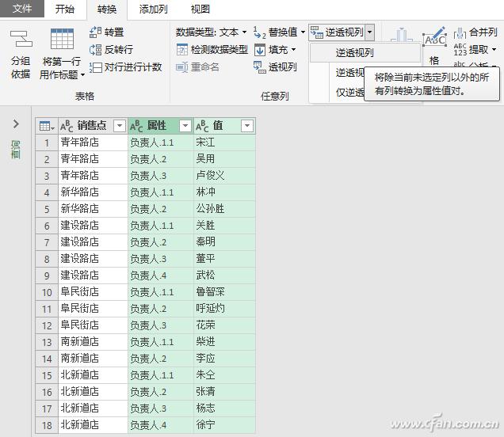The width and height of the screenshot is (504, 437).
Task: Switch to the 视图 tab
Action: pyautogui.click(x=200, y=9)
